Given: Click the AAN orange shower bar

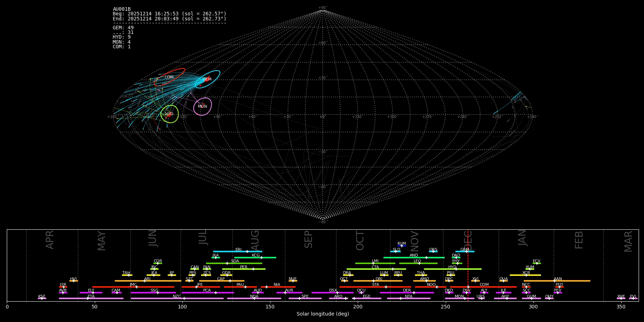Looking at the screenshot, I should point(557,281).
